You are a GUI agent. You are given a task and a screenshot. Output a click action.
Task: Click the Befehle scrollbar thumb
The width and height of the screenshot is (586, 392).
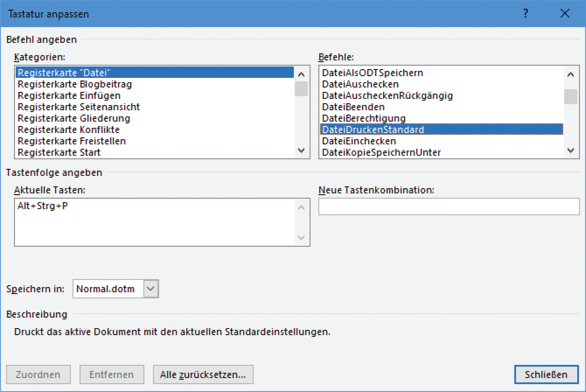(570, 97)
